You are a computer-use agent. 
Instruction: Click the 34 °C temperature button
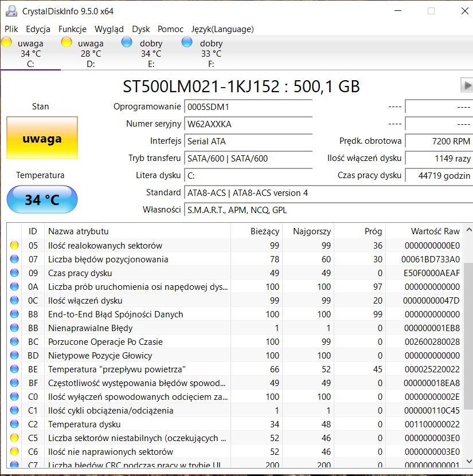(x=42, y=199)
